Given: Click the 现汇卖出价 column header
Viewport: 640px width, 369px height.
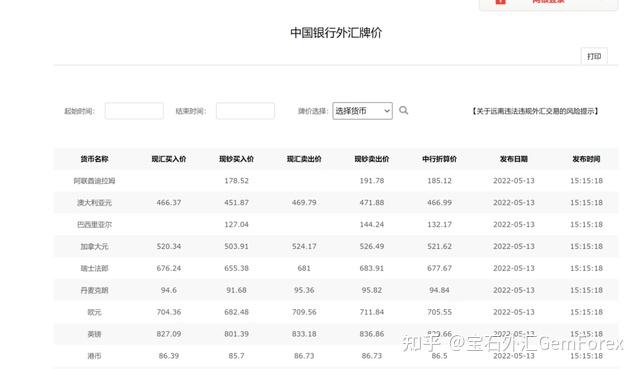Looking at the screenshot, I should (x=304, y=159).
